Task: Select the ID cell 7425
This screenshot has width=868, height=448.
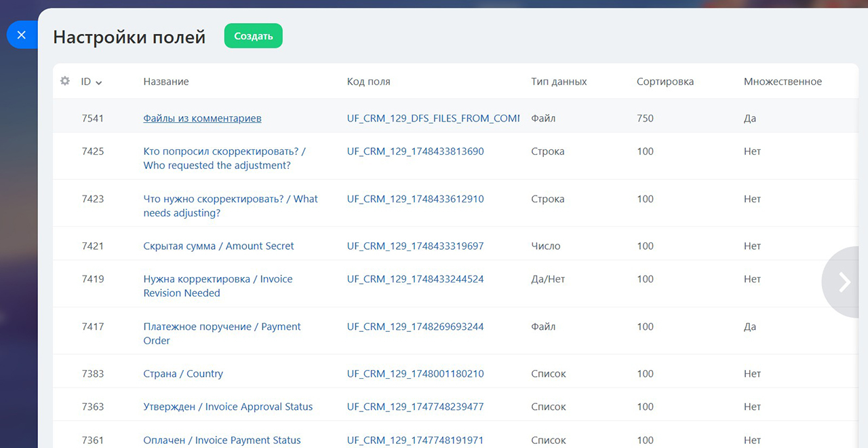Action: click(93, 151)
